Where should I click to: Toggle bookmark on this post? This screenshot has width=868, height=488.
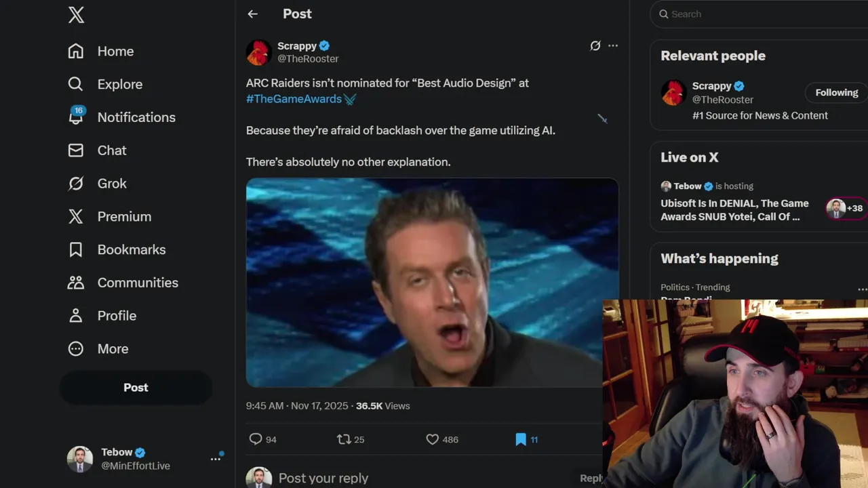521,439
